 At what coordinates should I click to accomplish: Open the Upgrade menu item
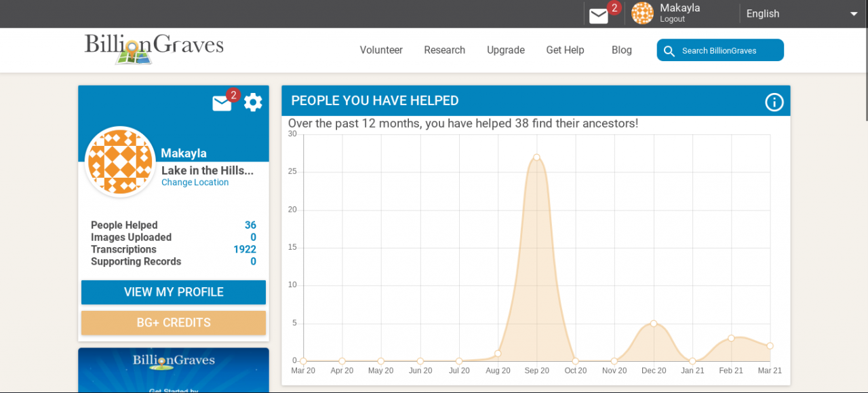point(506,50)
